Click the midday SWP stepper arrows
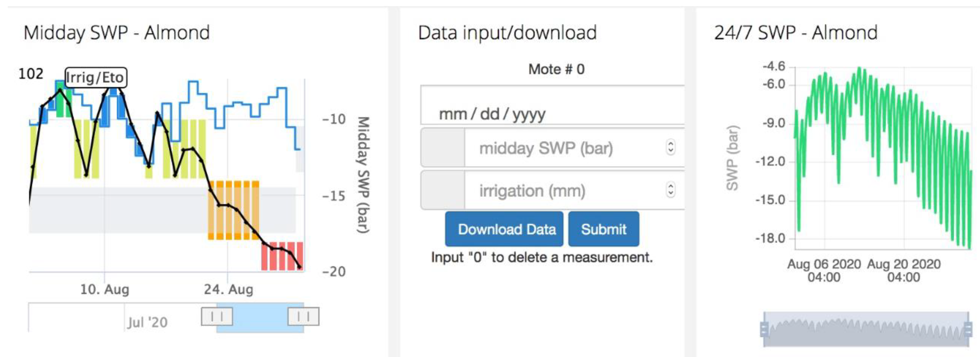The width and height of the screenshot is (980, 357). (670, 147)
